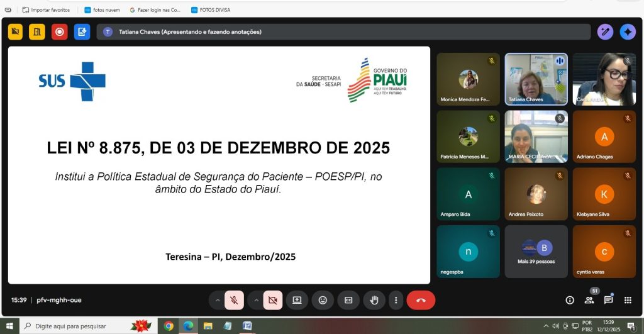Expand video settings arrow beside camera button
This screenshot has width=644, height=334.
pos(256,300)
